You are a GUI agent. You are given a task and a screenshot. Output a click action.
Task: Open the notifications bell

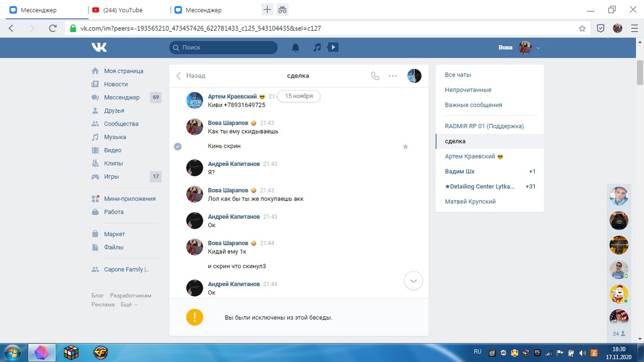click(x=296, y=47)
